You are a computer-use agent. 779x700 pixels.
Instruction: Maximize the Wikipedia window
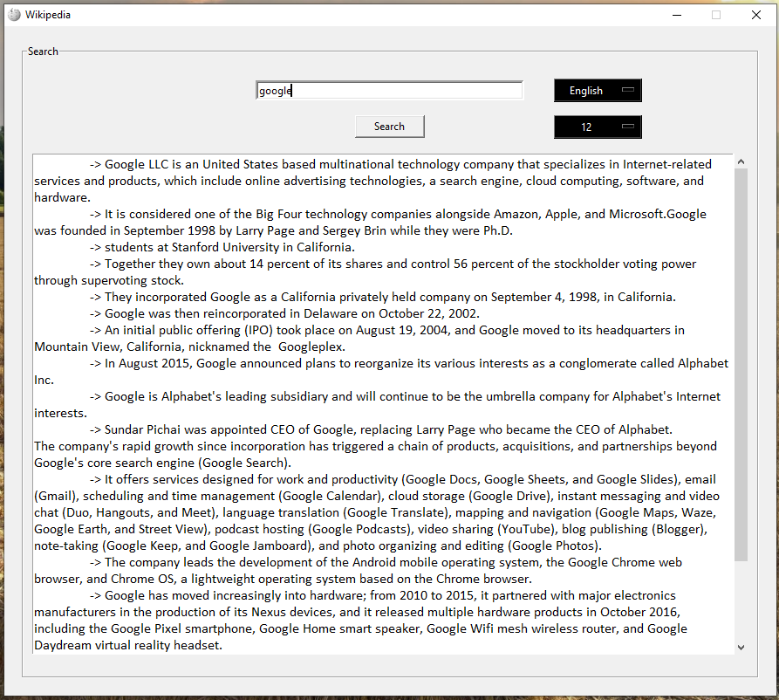click(x=716, y=15)
